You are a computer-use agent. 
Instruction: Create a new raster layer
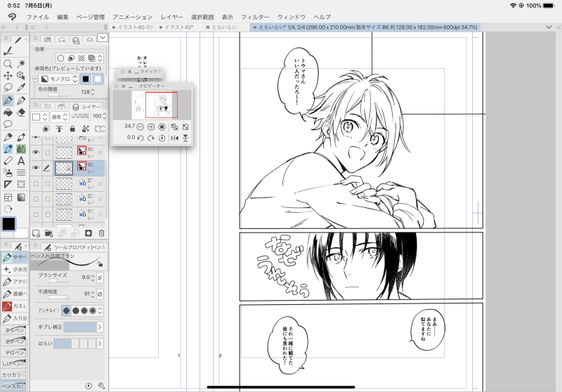point(36,234)
